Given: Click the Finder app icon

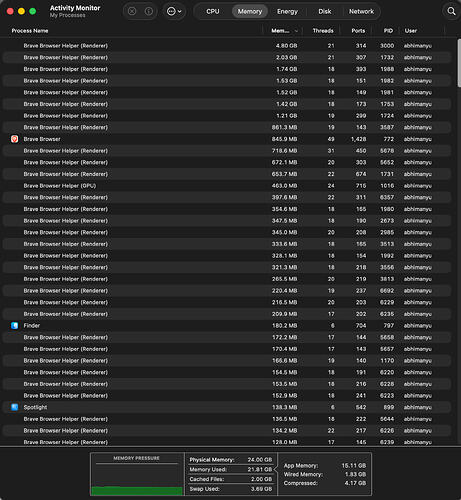Looking at the screenshot, I should pyautogui.click(x=14, y=326).
